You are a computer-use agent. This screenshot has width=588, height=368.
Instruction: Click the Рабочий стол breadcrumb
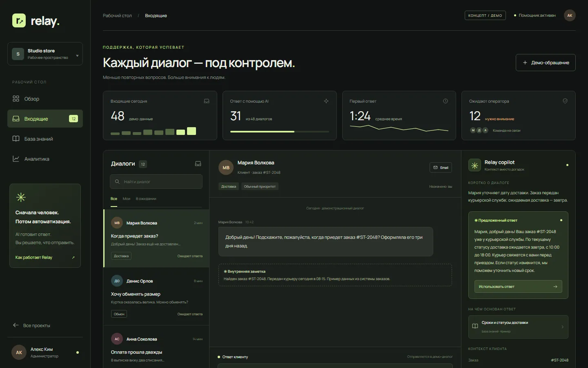point(117,16)
